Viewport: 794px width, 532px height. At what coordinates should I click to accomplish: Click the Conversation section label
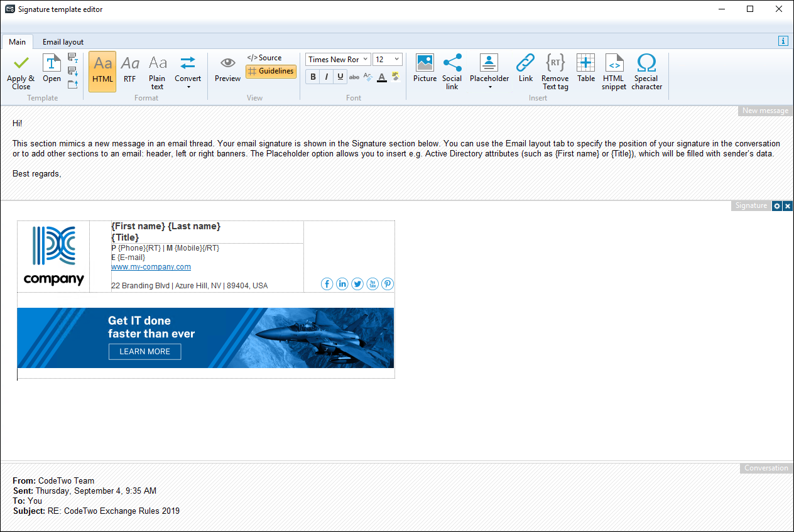tap(766, 468)
